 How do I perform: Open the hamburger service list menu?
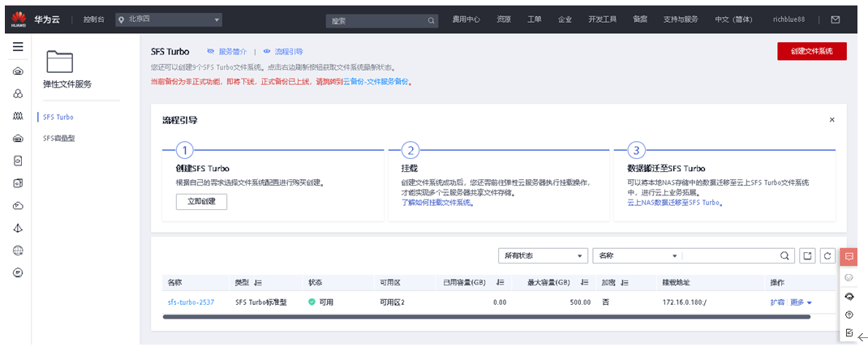pyautogui.click(x=18, y=46)
